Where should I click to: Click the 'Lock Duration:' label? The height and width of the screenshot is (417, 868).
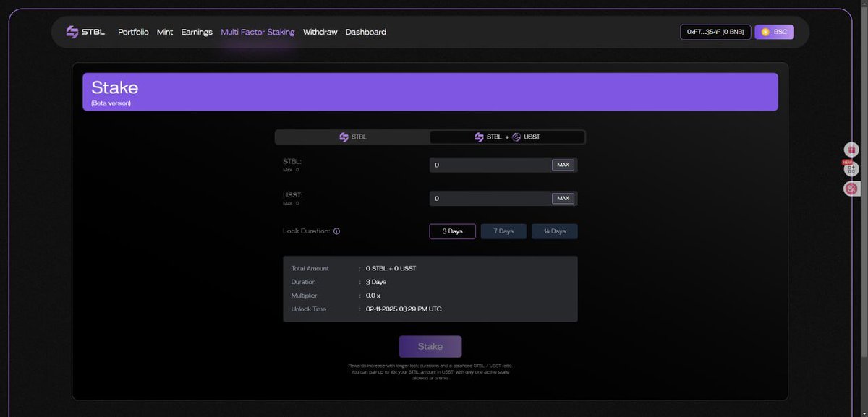pyautogui.click(x=307, y=231)
